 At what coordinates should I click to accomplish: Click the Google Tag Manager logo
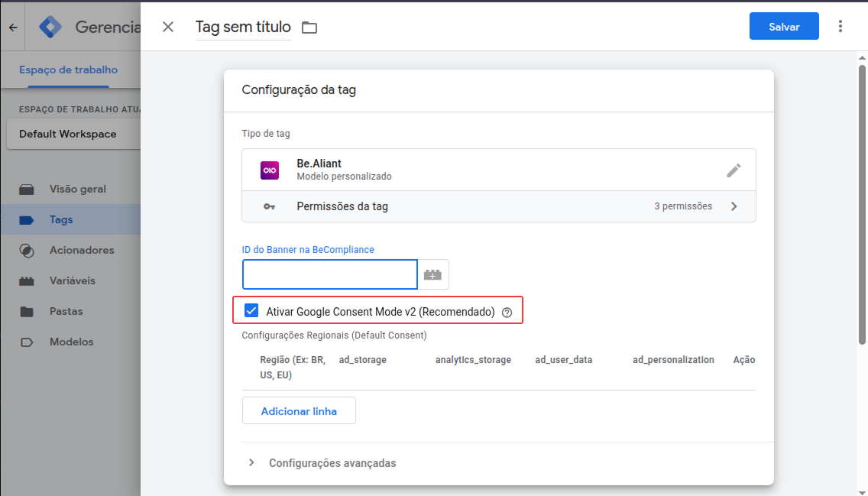pyautogui.click(x=50, y=27)
